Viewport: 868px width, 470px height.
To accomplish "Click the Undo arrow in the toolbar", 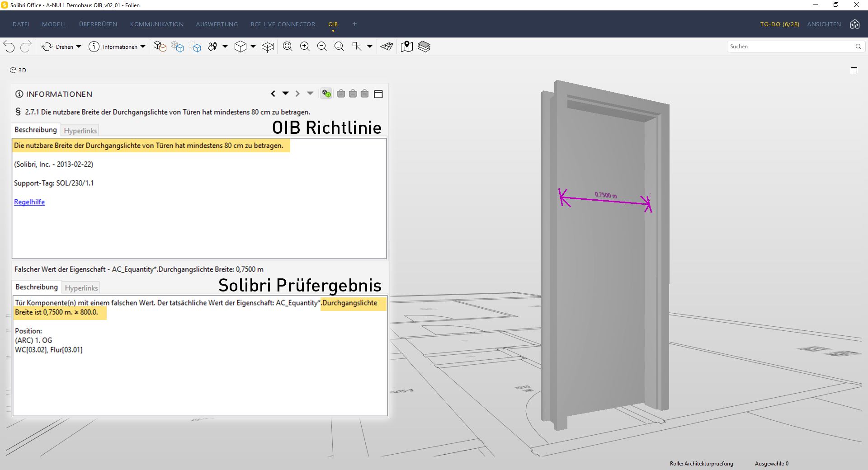I will point(9,47).
